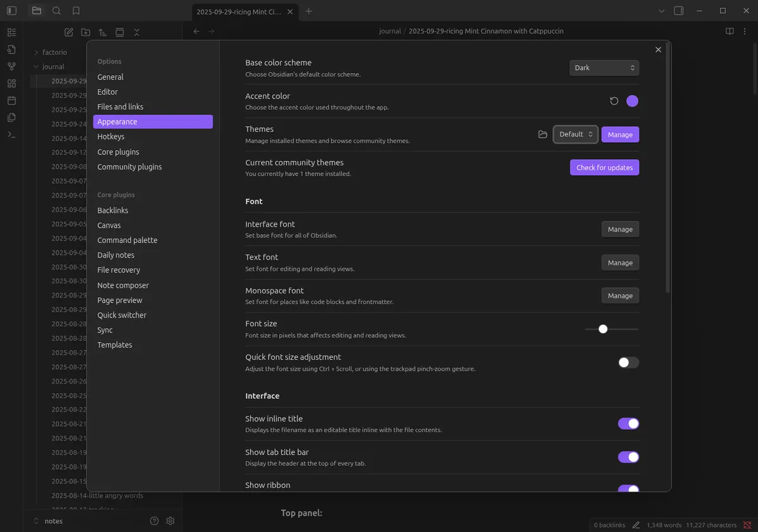Create a new folder in file explorer
This screenshot has width=758, height=532.
coord(86,32)
